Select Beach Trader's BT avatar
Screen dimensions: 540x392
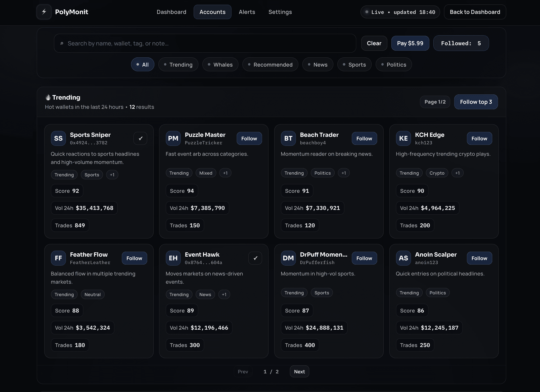[288, 138]
